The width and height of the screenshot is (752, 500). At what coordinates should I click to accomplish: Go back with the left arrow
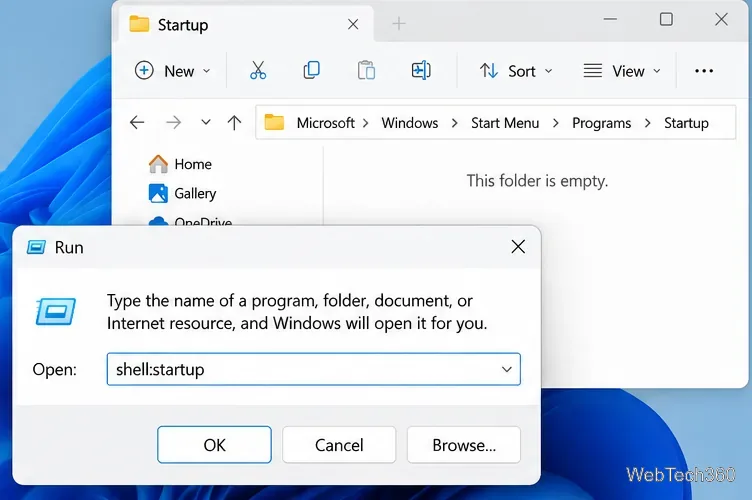(137, 123)
